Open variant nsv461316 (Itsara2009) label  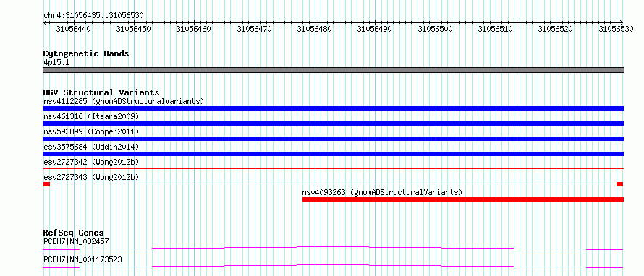point(92,116)
